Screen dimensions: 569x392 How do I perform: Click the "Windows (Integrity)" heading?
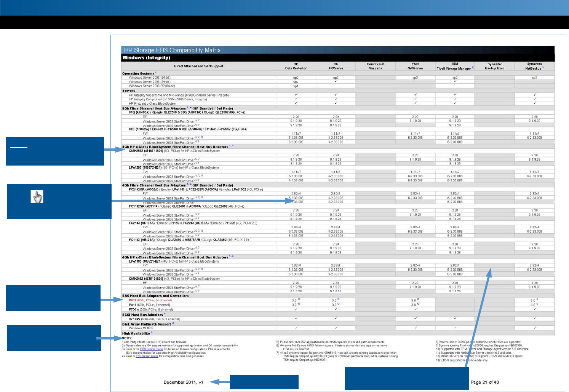click(146, 58)
